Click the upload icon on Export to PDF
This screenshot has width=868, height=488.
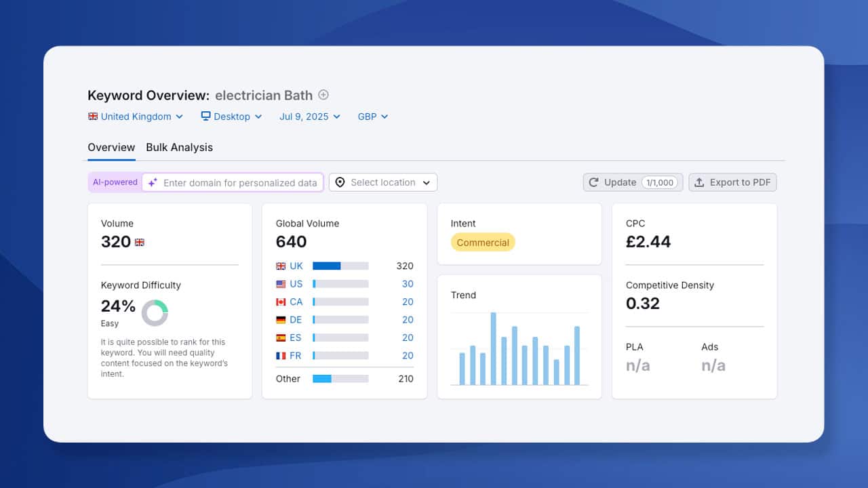(x=699, y=182)
